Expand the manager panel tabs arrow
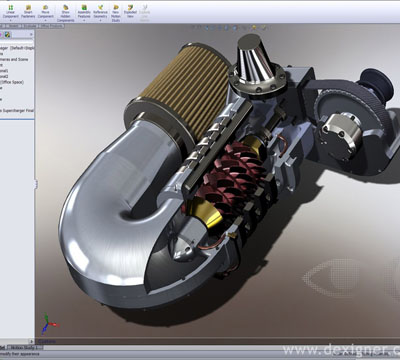 pyautogui.click(x=31, y=34)
